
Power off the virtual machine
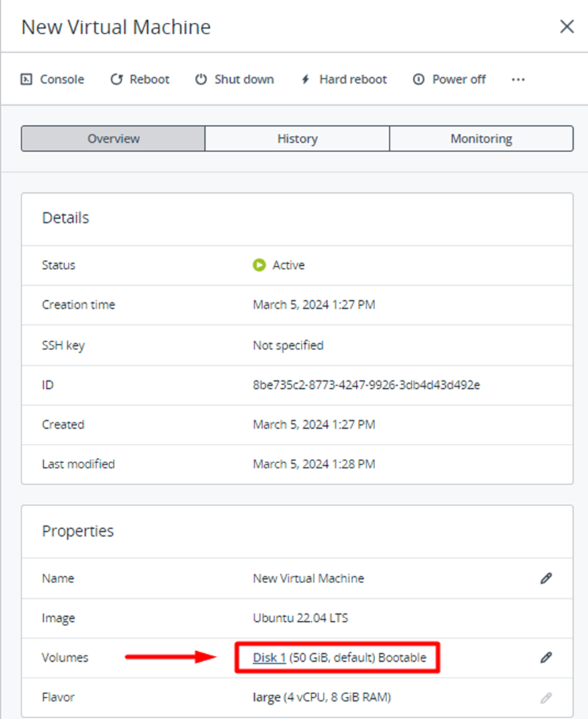coord(449,79)
